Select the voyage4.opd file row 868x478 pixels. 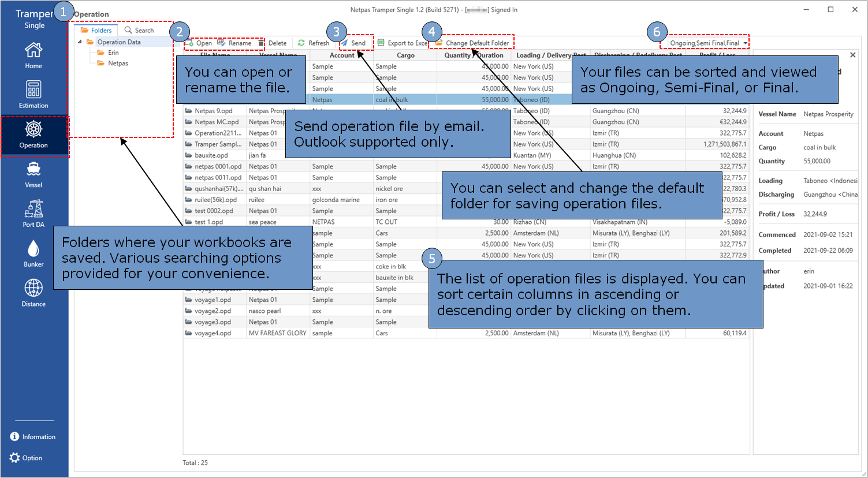coord(213,333)
